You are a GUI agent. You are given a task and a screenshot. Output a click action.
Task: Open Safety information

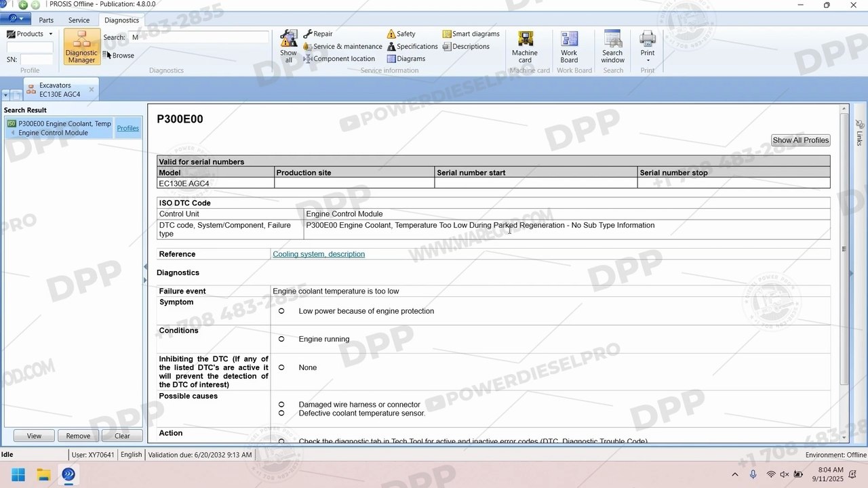pos(401,34)
